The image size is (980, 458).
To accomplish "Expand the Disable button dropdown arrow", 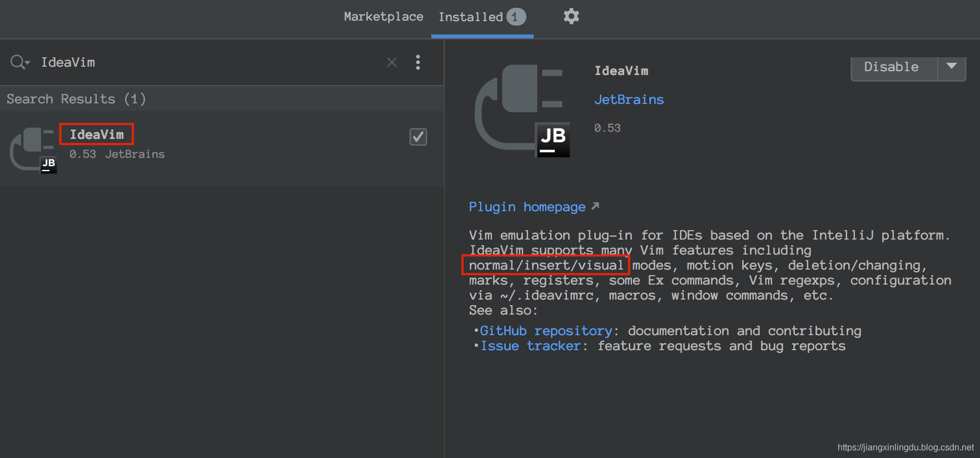I will [952, 67].
